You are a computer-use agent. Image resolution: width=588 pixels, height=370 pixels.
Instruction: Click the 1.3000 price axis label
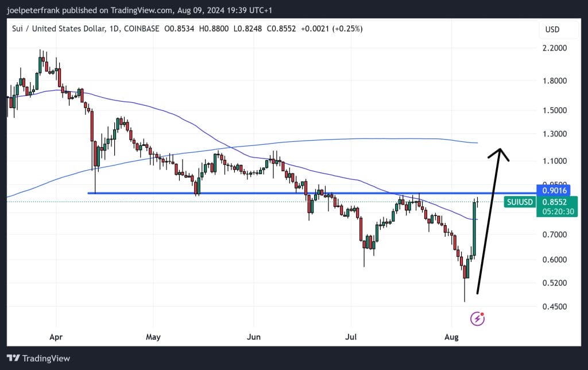pos(555,134)
